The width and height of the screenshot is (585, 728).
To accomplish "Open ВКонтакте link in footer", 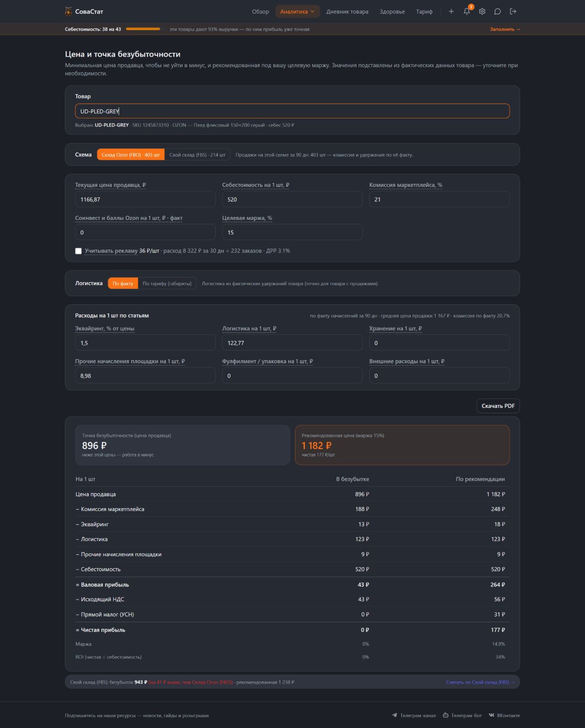I will (x=505, y=715).
